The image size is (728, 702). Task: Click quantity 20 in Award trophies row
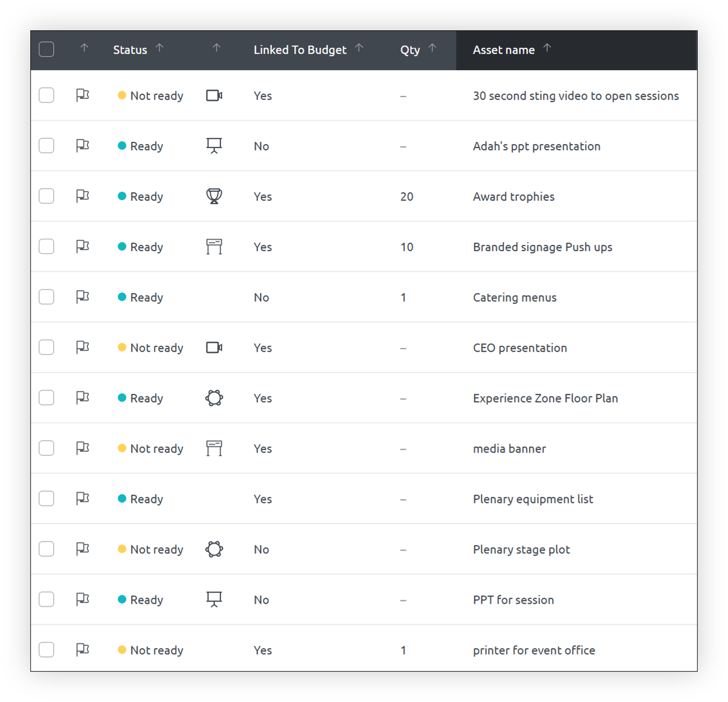[407, 197]
